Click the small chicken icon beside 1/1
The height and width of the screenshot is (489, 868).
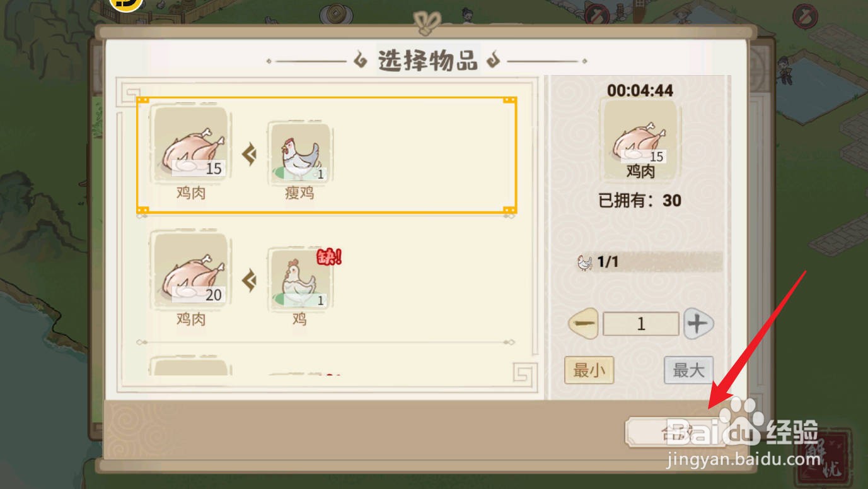tap(585, 262)
